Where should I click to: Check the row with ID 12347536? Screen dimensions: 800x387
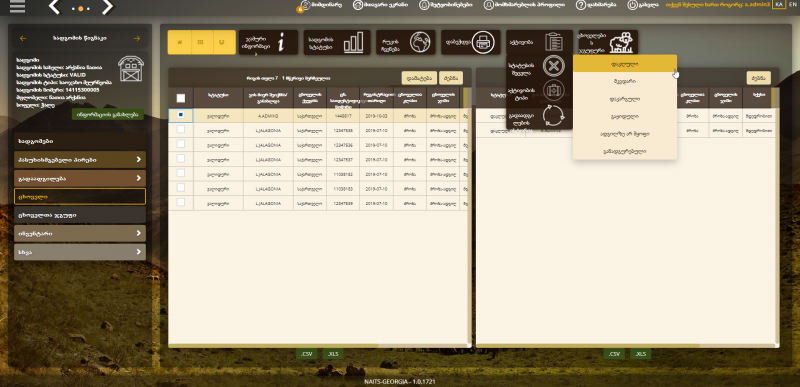tap(181, 144)
